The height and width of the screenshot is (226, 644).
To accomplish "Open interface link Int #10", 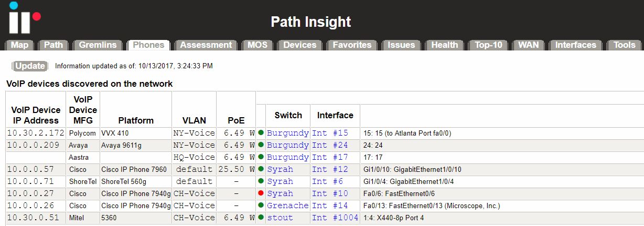I will click(330, 193).
